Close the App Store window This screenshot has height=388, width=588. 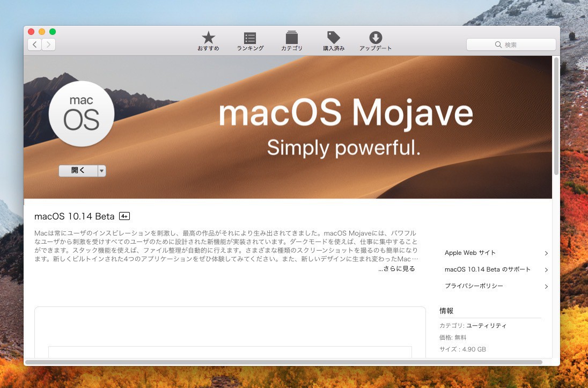click(x=31, y=32)
